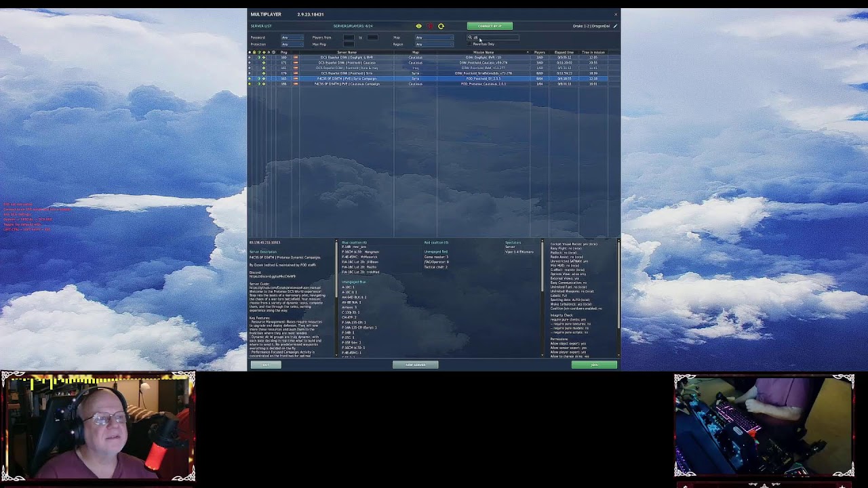868x488 pixels.
Task: Sort by the Server Name column header
Action: 347,52
